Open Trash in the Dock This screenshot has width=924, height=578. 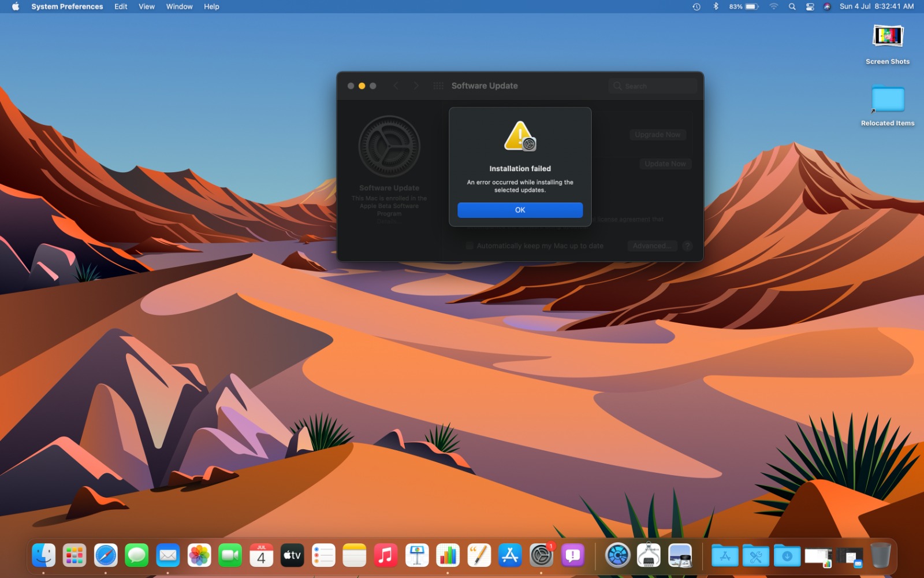(880, 555)
